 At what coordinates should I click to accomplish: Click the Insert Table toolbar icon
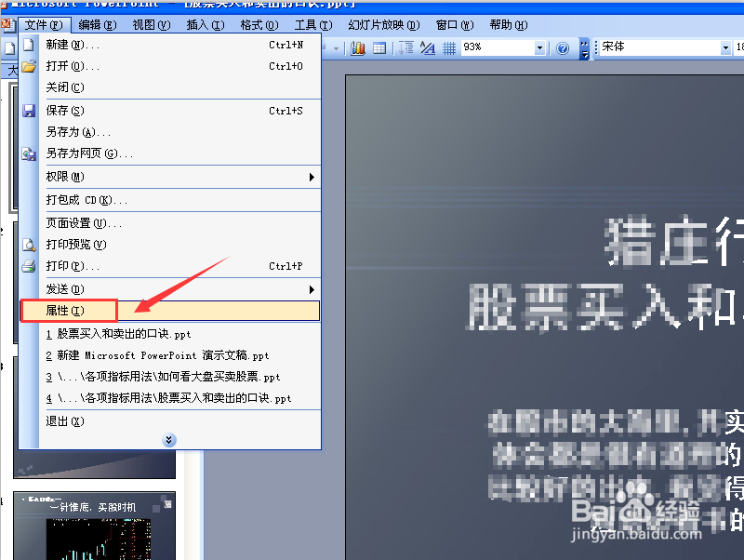tap(378, 47)
